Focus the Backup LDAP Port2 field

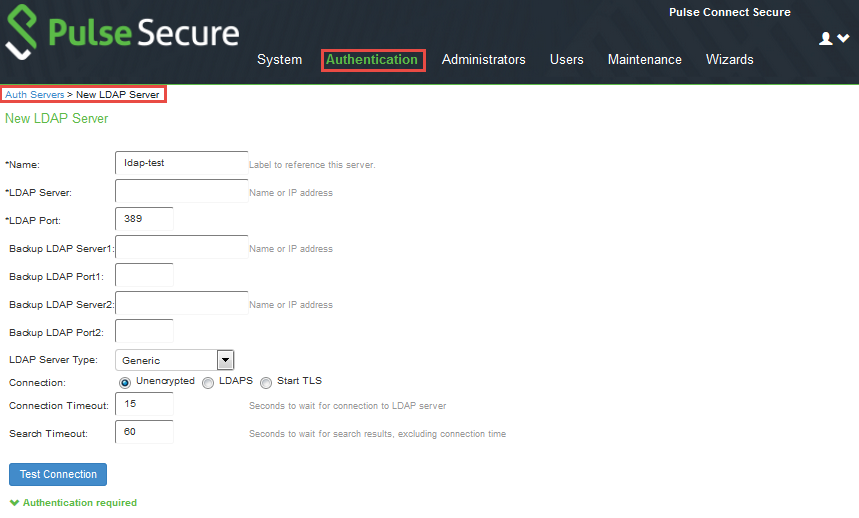[144, 331]
